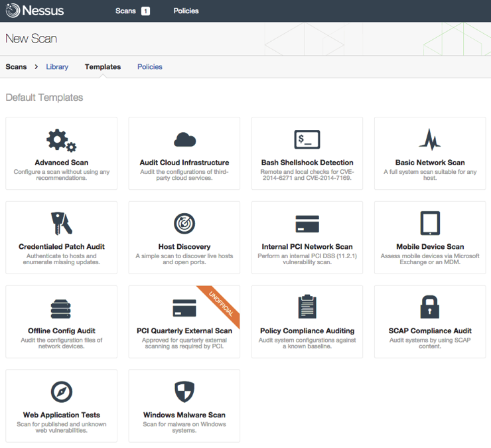This screenshot has width=491, height=448.
Task: Click the Audit Cloud Infrastructure cloud icon
Action: (x=184, y=140)
